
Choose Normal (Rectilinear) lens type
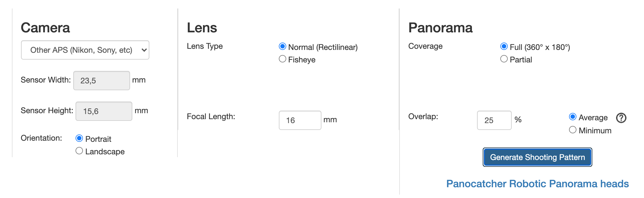(x=282, y=46)
